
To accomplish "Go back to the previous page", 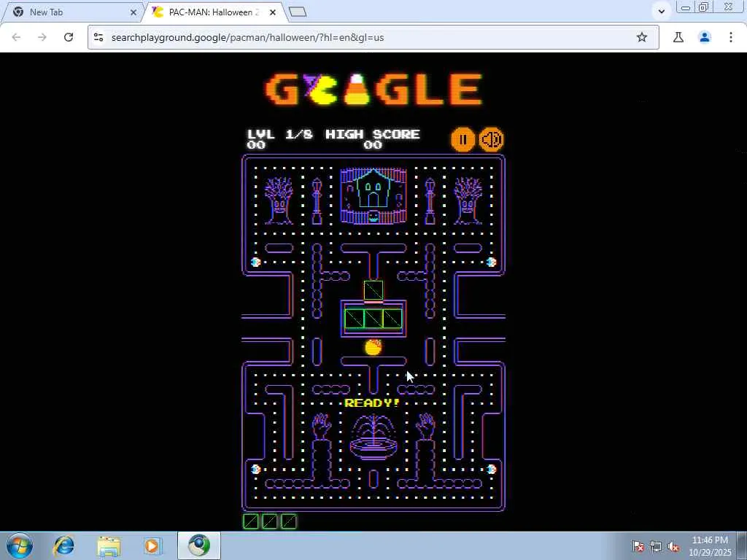I will (17, 37).
